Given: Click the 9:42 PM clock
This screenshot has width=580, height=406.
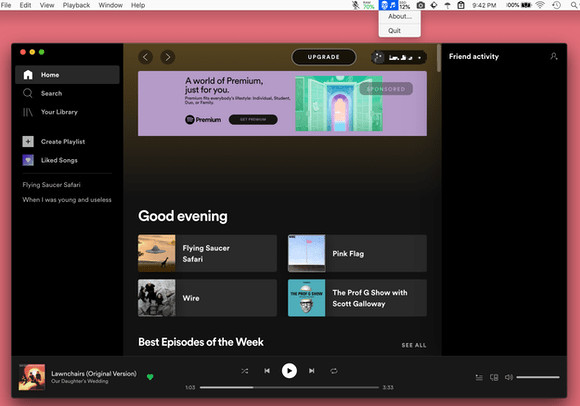Looking at the screenshot, I should pyautogui.click(x=484, y=5).
